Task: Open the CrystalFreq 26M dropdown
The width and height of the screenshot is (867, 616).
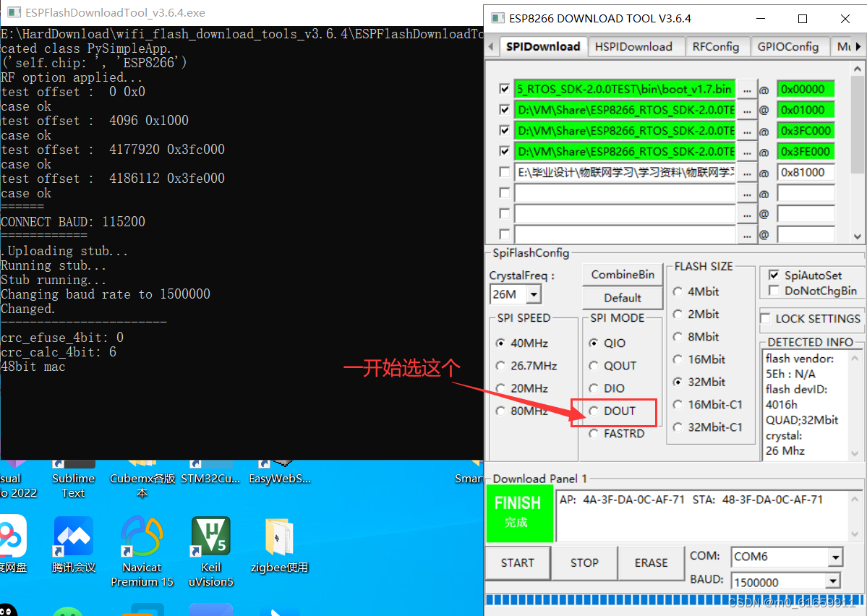Action: click(533, 294)
